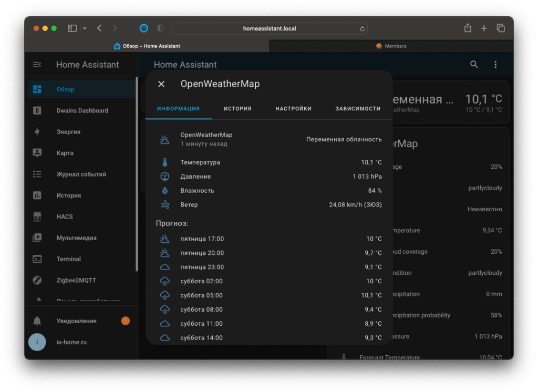Click forecast row суббота 11:00

coord(269,324)
